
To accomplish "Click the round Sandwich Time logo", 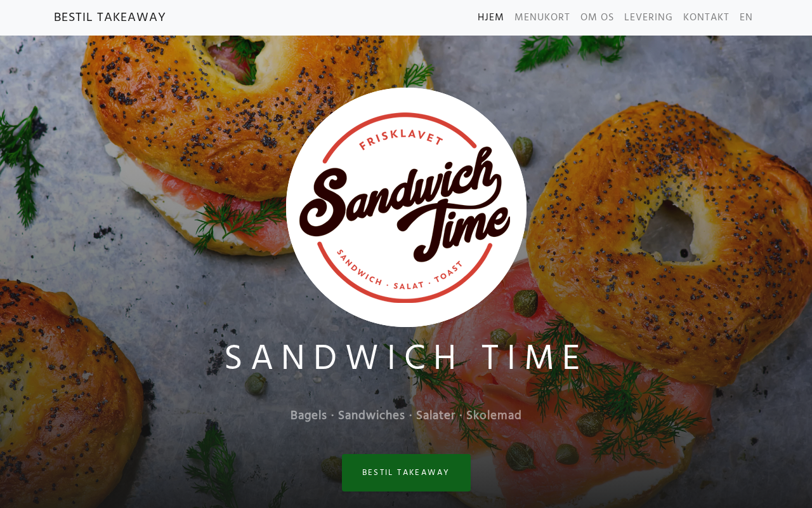I will (x=406, y=207).
